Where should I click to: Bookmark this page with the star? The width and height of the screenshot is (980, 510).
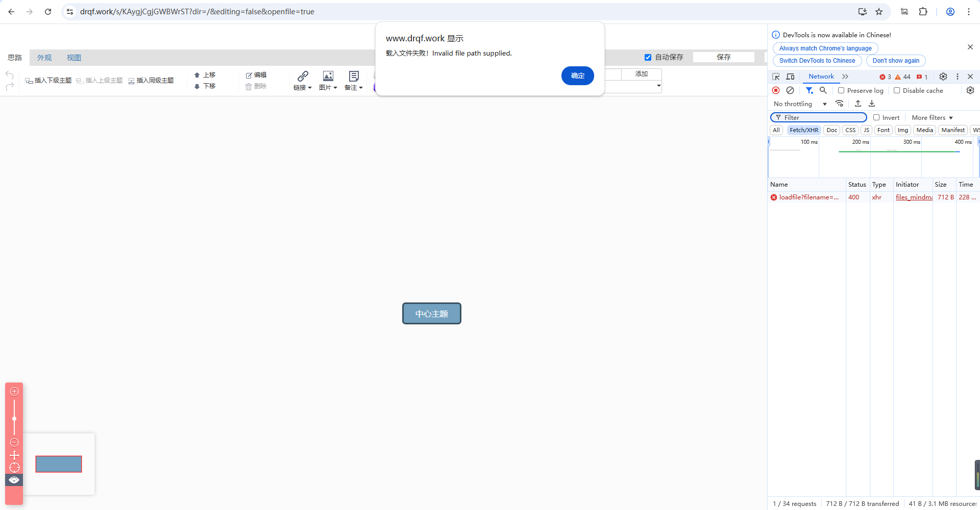coord(879,11)
